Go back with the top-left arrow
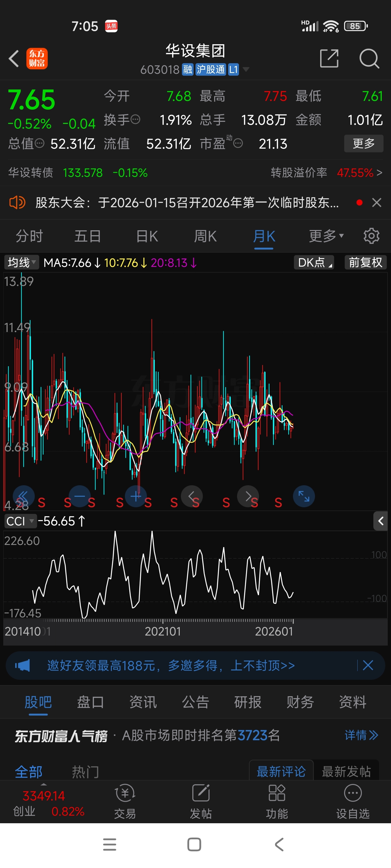The width and height of the screenshot is (391, 868). 14,59
